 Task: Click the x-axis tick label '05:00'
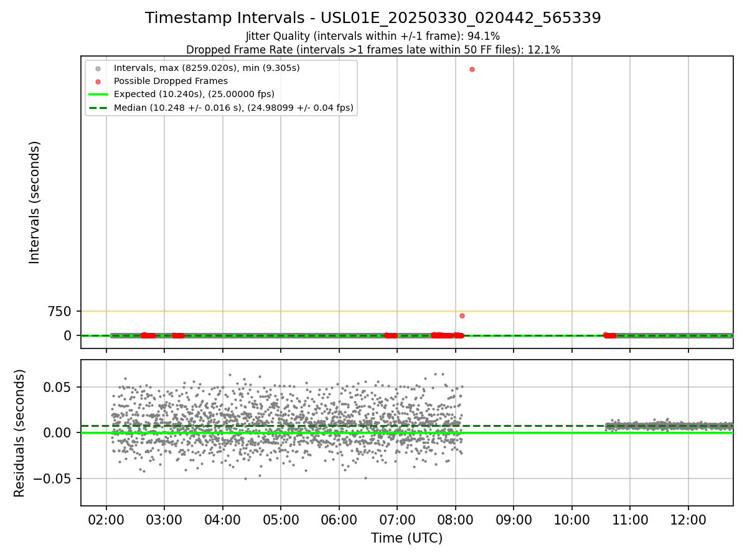point(281,520)
